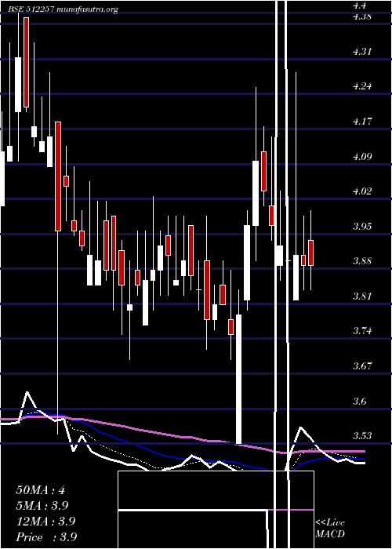
Task: Click the 3.88 price axis label
Action: pyautogui.click(x=362, y=261)
